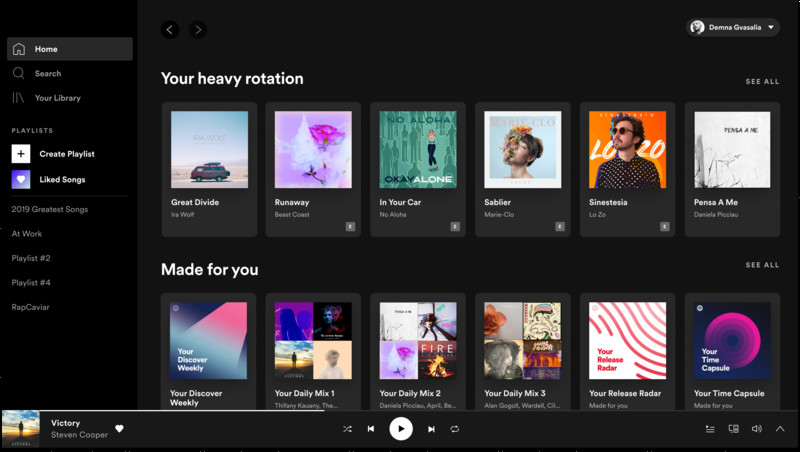This screenshot has width=800, height=452.
Task: Open the user menu dropdown arrow
Action: (x=771, y=27)
